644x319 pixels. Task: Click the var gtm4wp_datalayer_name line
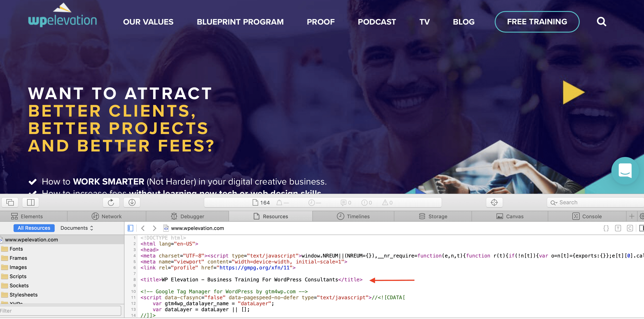213,304
